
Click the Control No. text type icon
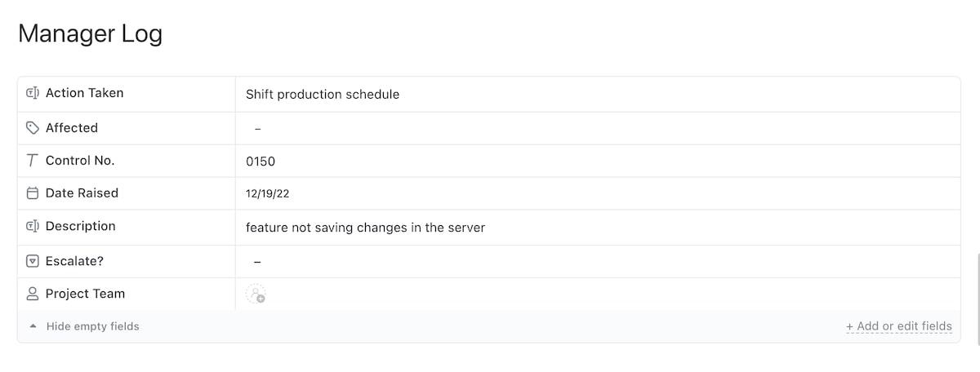[x=33, y=161]
